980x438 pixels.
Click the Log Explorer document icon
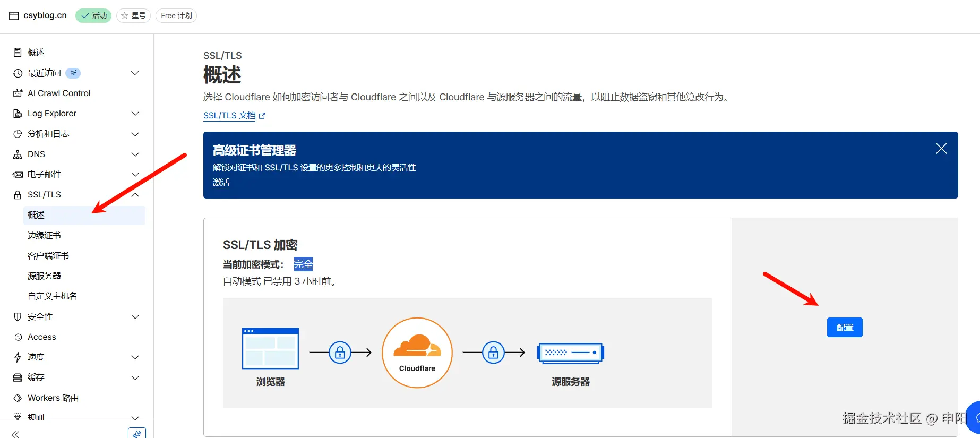click(18, 114)
